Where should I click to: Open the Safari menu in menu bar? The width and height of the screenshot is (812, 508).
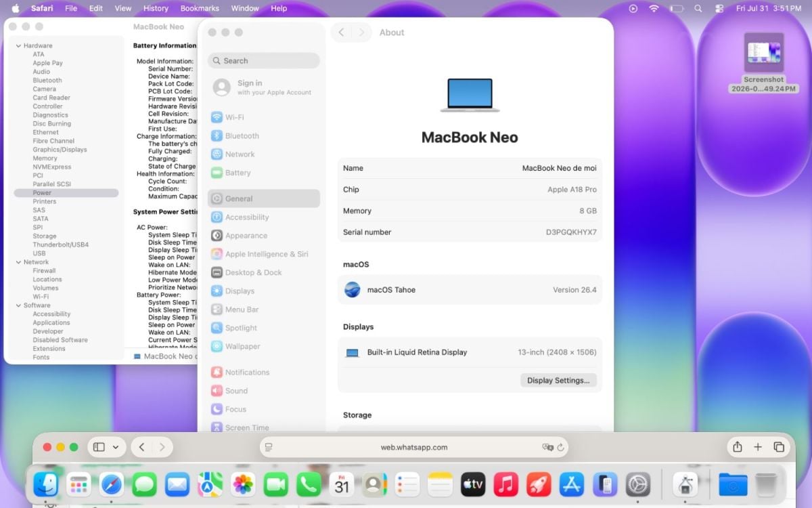pyautogui.click(x=42, y=9)
